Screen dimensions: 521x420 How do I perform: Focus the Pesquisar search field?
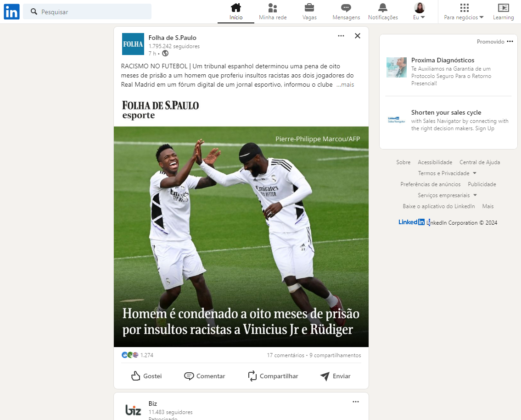87,11
